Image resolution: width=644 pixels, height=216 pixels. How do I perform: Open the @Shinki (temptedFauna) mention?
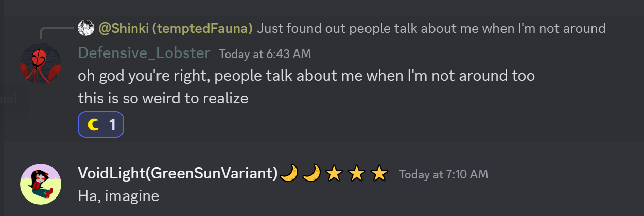click(176, 28)
